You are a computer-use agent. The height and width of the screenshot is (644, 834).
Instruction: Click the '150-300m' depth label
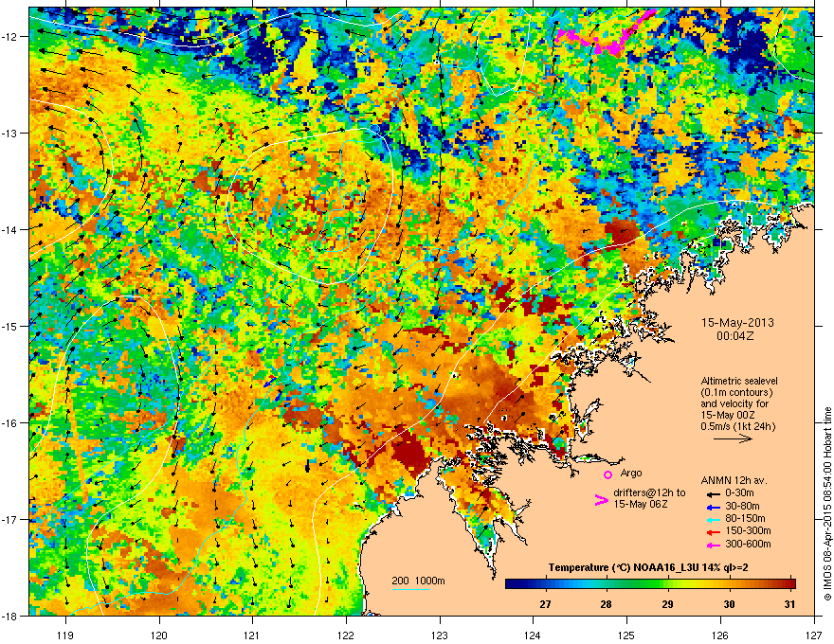pos(748,530)
